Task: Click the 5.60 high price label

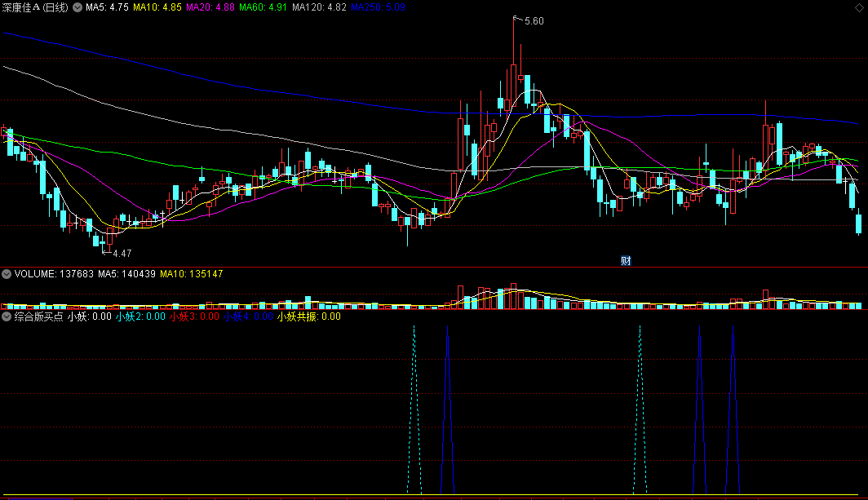Action: tap(534, 21)
